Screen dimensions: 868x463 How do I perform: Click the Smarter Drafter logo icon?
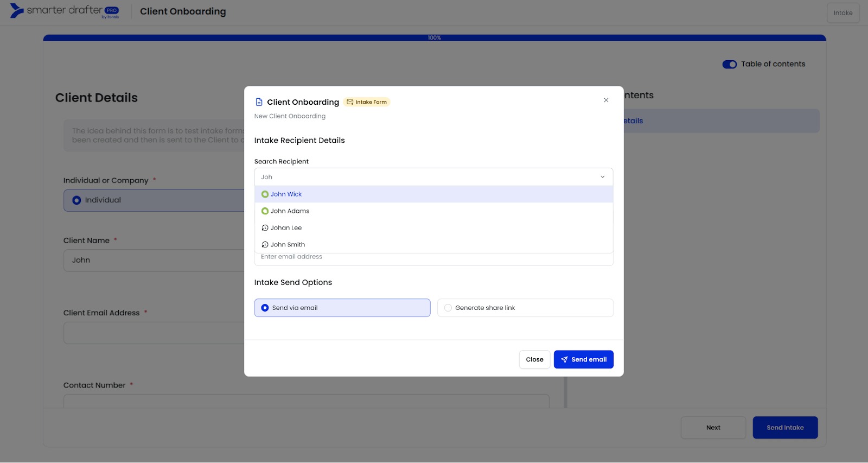pos(17,10)
